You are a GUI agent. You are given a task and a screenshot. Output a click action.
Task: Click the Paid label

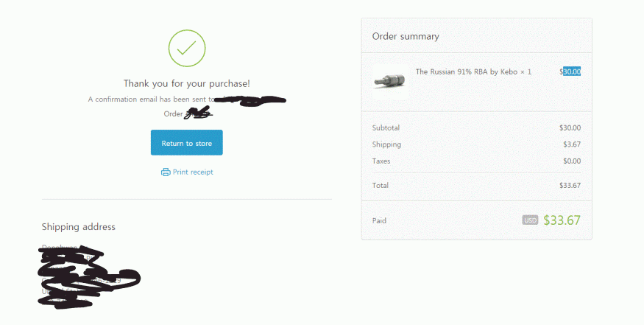click(x=379, y=221)
